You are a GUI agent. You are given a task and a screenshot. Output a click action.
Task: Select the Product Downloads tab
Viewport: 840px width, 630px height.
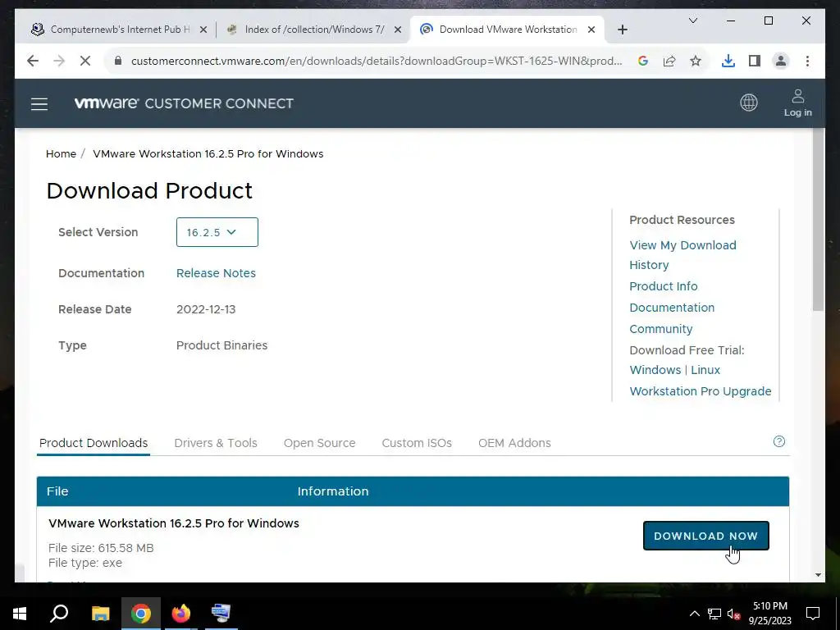coord(94,443)
